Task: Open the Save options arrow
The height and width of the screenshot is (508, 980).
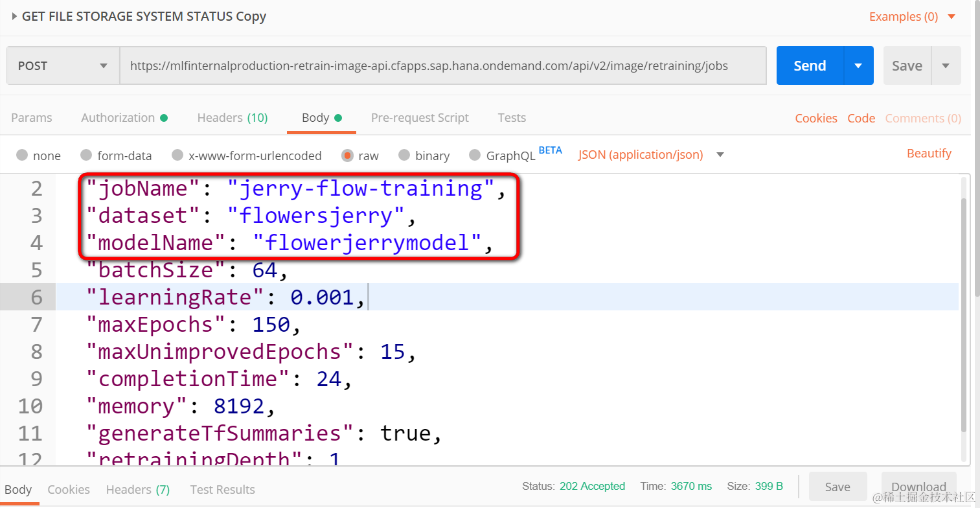Action: (x=946, y=65)
